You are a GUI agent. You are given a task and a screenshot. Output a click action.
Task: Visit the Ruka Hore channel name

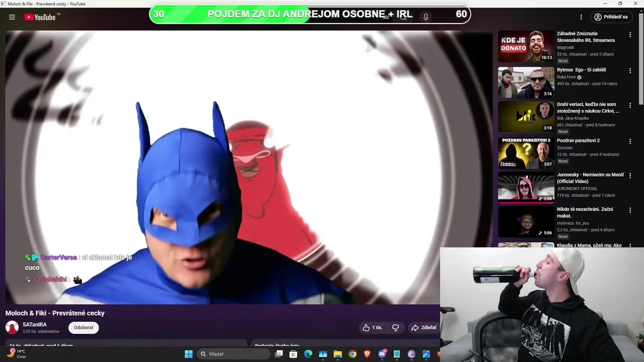566,77
